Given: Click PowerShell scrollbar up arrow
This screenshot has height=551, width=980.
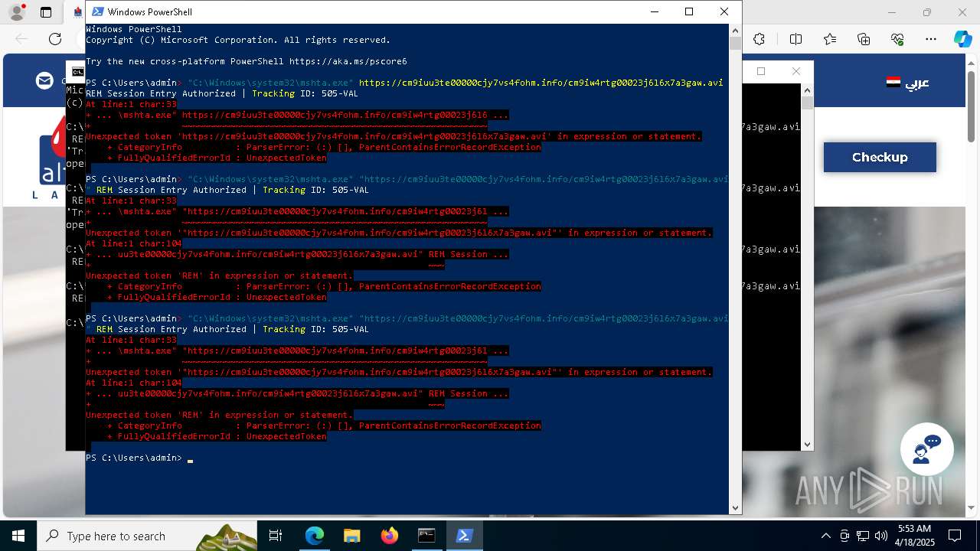Looking at the screenshot, I should (x=735, y=29).
